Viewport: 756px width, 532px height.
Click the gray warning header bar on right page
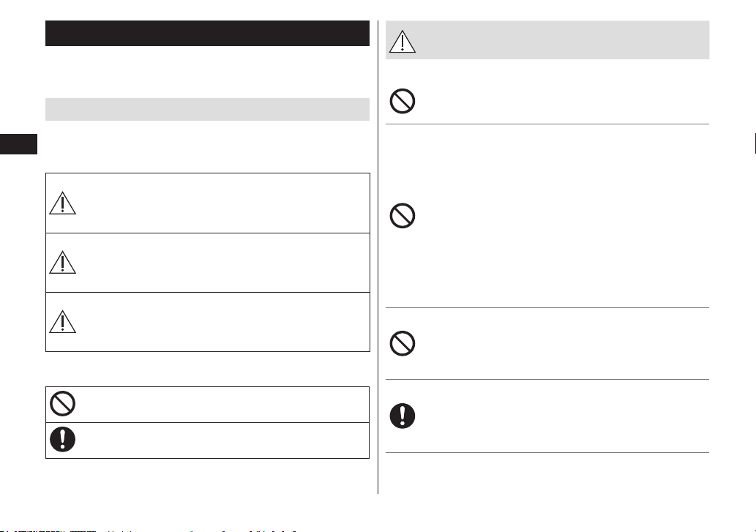tap(547, 40)
